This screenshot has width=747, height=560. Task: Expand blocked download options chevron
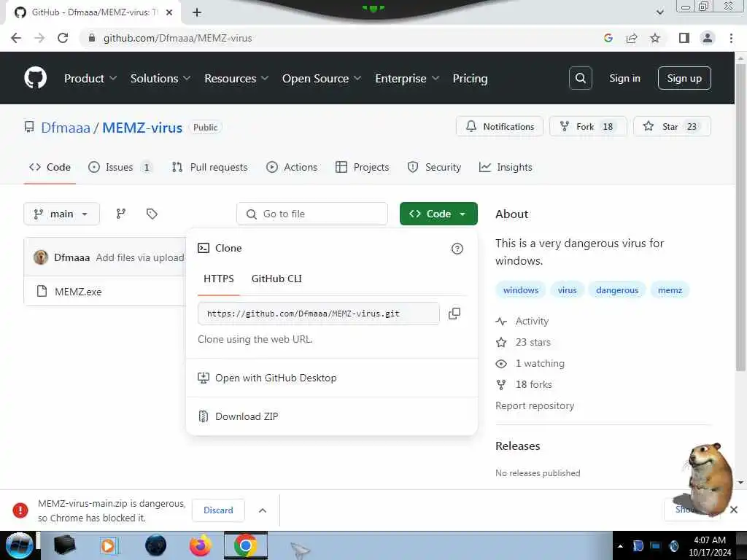coord(263,510)
